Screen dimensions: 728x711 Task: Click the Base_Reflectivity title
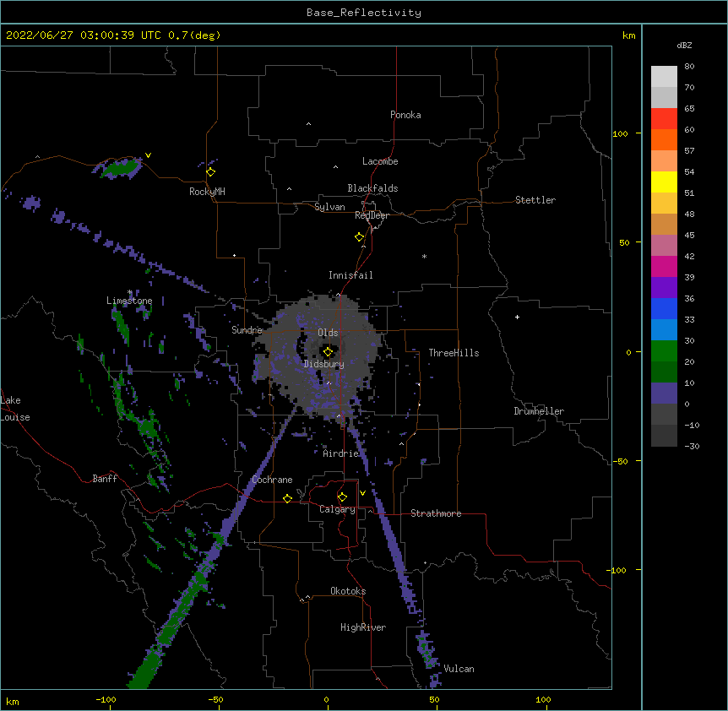point(364,13)
